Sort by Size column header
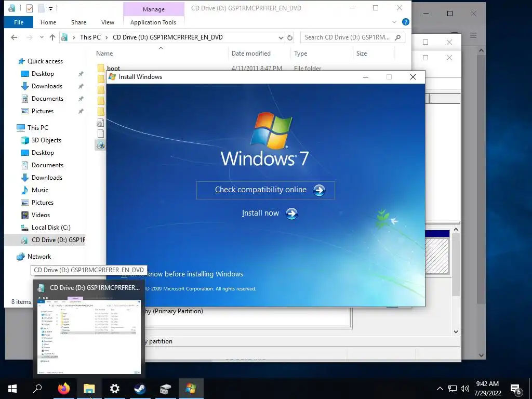The height and width of the screenshot is (399, 532). point(362,54)
